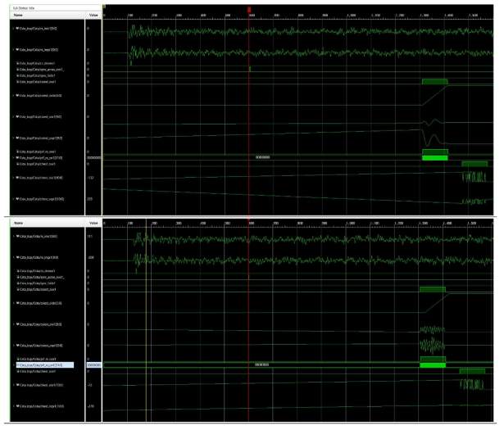Click Value column header in upper panel
Viewport: 504px width, 430px height.
point(93,15)
